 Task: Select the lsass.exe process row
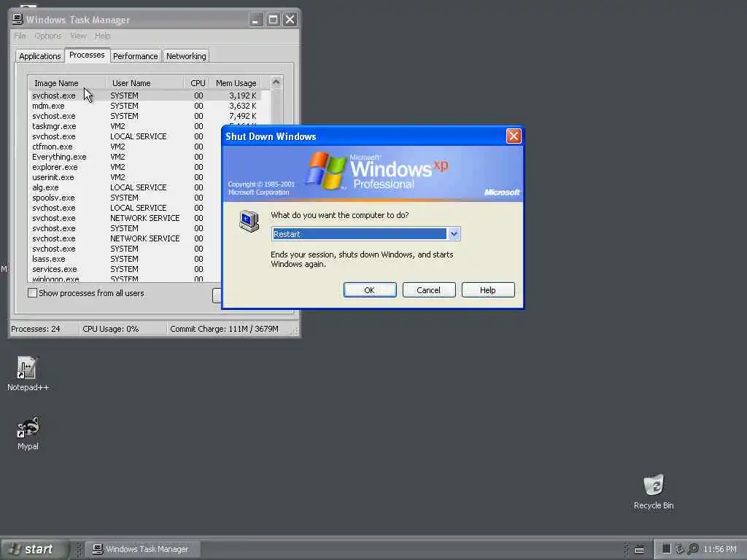(x=125, y=259)
